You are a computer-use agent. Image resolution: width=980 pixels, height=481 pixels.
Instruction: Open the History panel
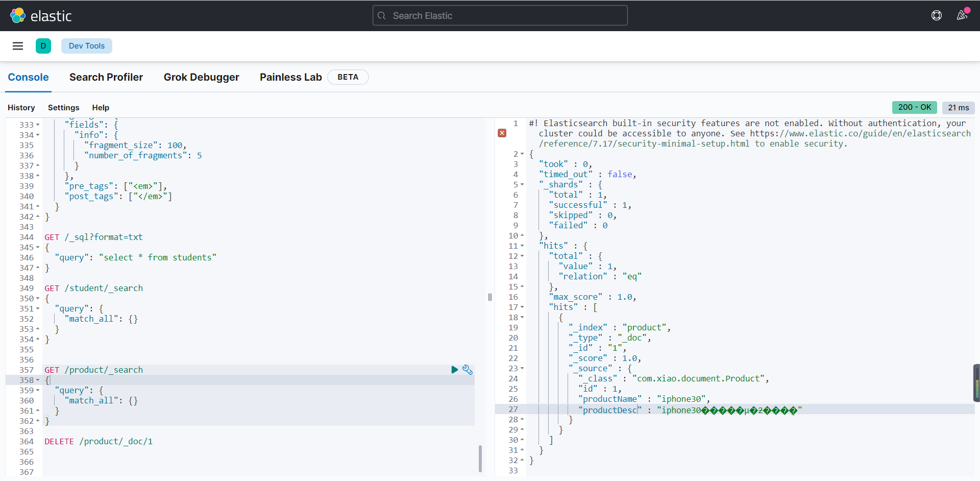coord(21,108)
